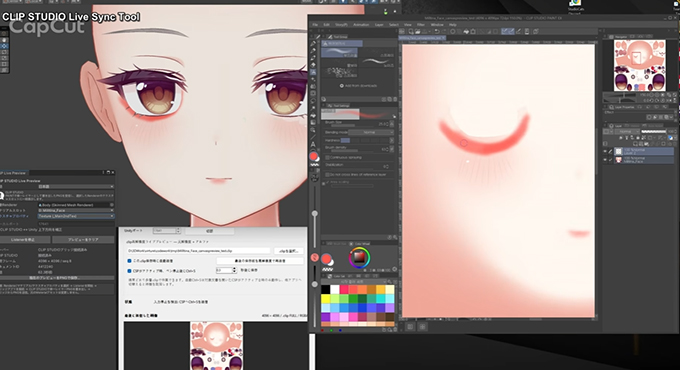Open the Texture (_Main2ndTex) property dropdown
The width and height of the screenshot is (680, 370).
point(76,216)
